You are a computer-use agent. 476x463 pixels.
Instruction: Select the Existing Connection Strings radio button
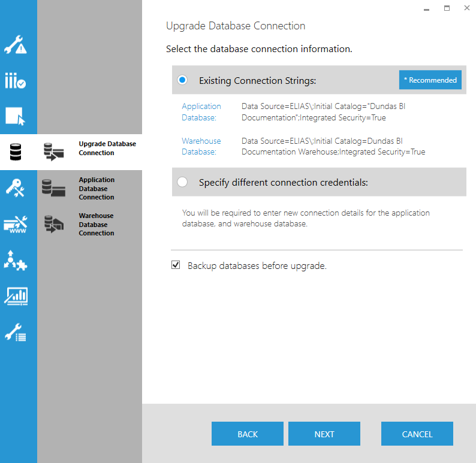click(183, 80)
